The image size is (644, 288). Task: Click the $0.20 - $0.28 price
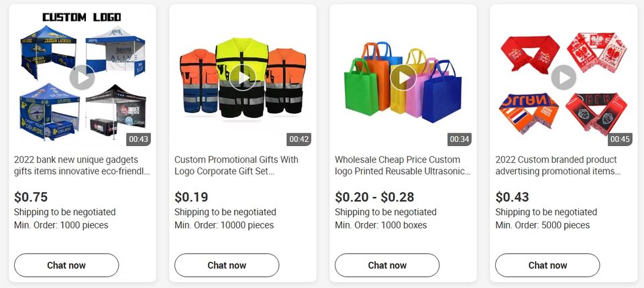point(374,197)
